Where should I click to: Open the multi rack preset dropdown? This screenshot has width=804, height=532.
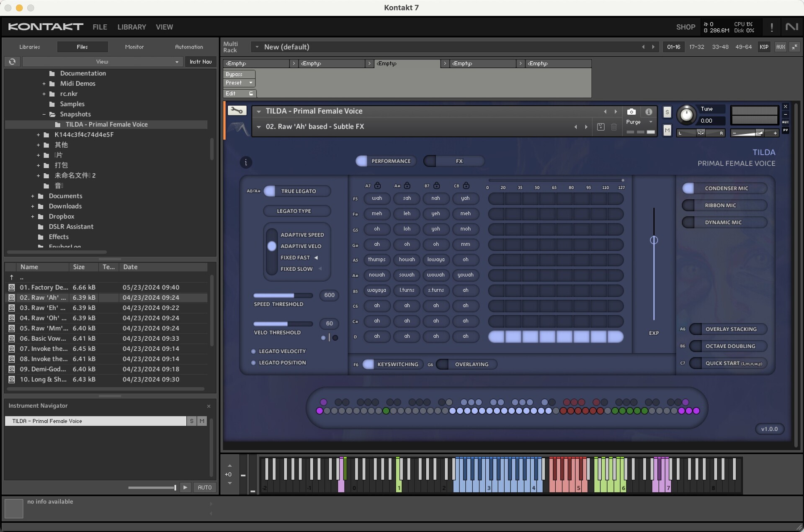257,47
